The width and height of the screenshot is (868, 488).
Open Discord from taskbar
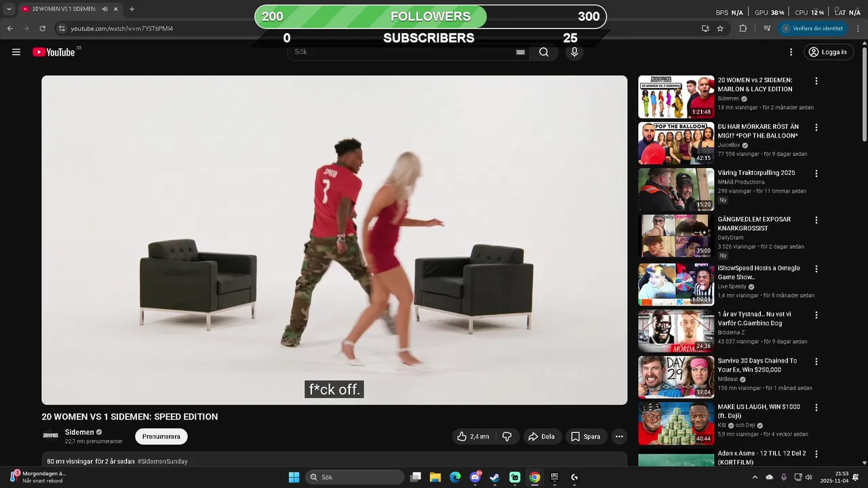pyautogui.click(x=475, y=477)
